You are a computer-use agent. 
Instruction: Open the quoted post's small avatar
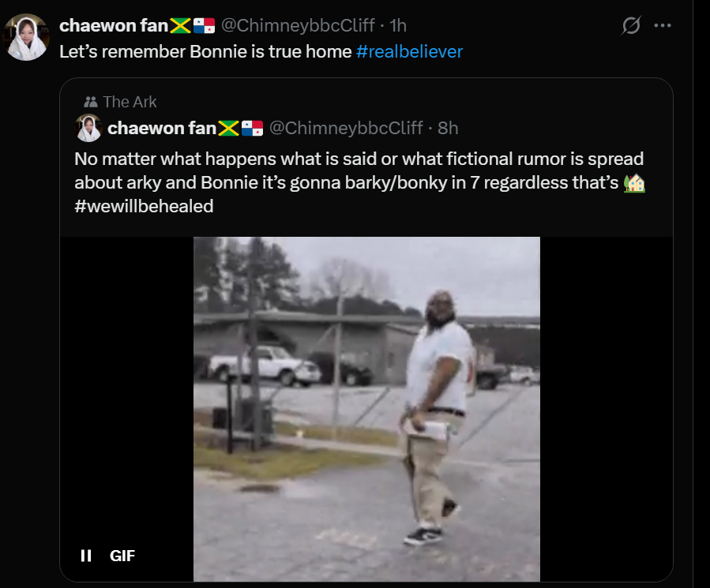(x=88, y=128)
